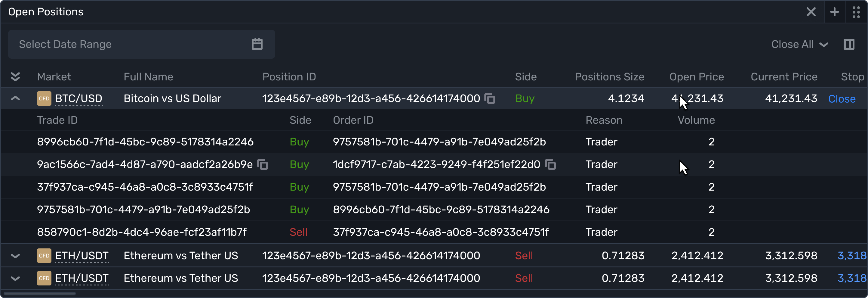Copy order ID 1dcf9717-c7ab
Image resolution: width=868 pixels, height=299 pixels.
pos(550,164)
